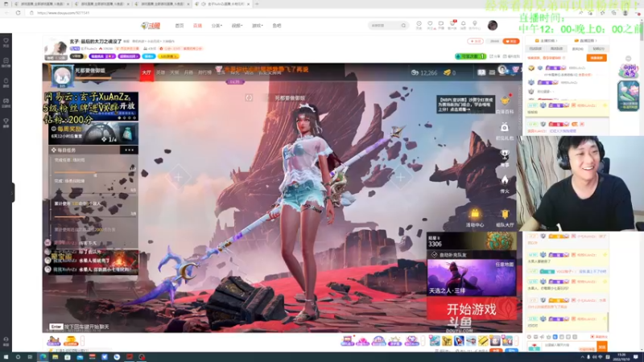The height and width of the screenshot is (362, 644).
Task: Open the emoji icon in chat toolbar
Action: coord(529,336)
